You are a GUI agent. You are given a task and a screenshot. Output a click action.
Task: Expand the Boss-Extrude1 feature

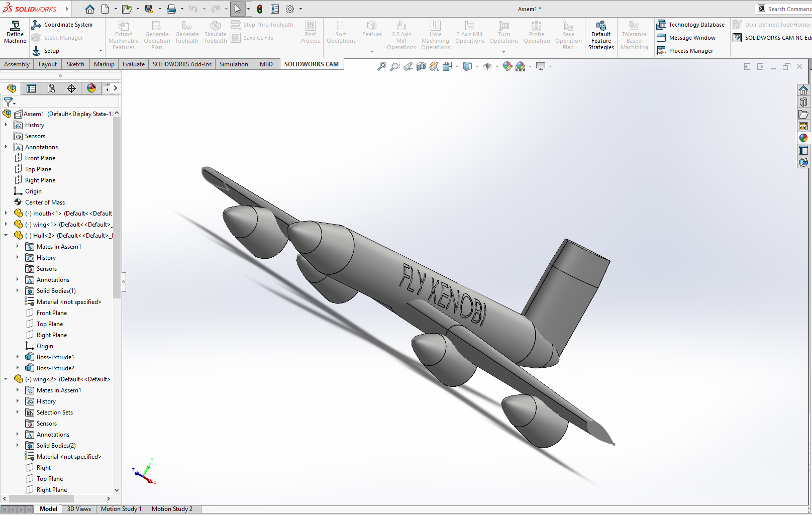click(x=18, y=357)
